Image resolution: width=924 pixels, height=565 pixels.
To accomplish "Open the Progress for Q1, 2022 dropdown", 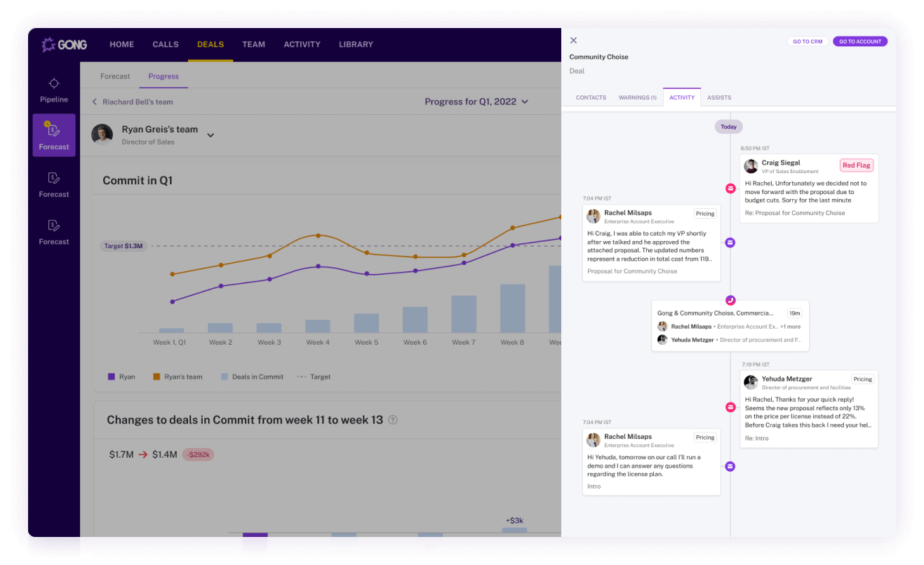I will pos(476,102).
